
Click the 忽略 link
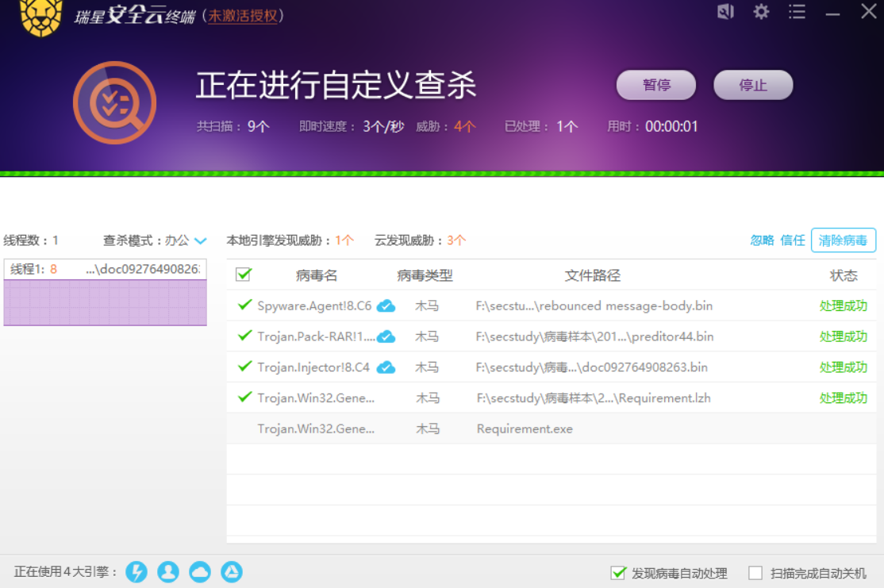[763, 240]
